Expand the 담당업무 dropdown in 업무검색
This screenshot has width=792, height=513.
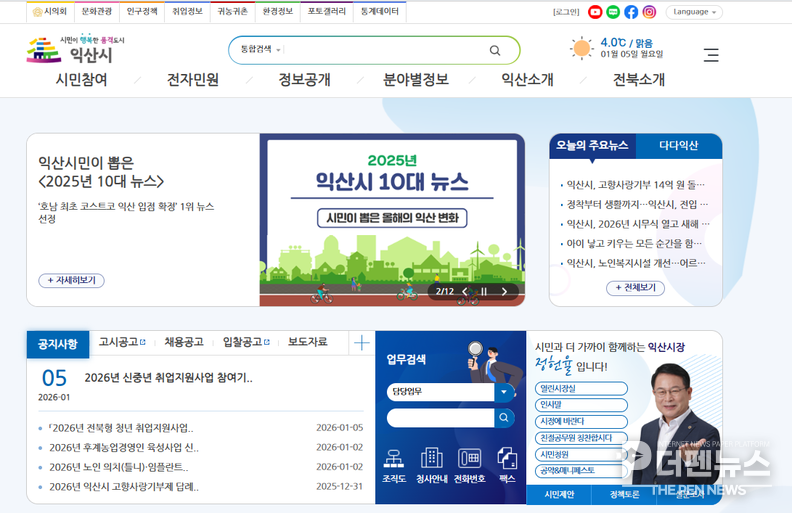click(x=505, y=392)
